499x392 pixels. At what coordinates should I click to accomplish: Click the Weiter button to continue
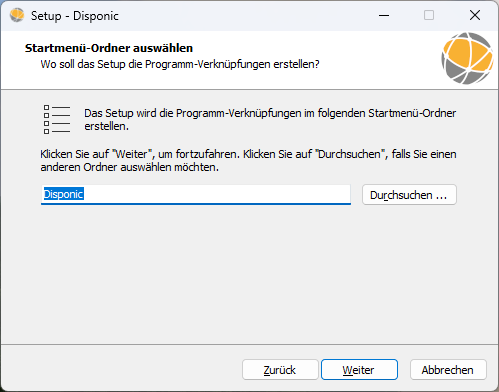pos(359,369)
